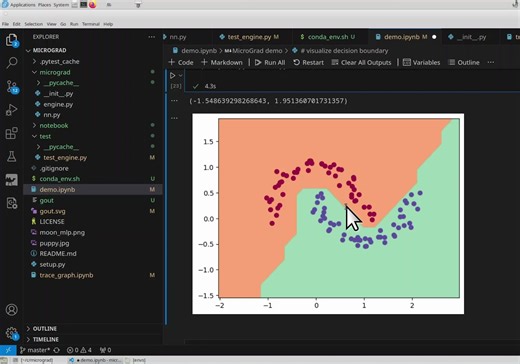Open the Applications menu in top panel

[19, 5]
